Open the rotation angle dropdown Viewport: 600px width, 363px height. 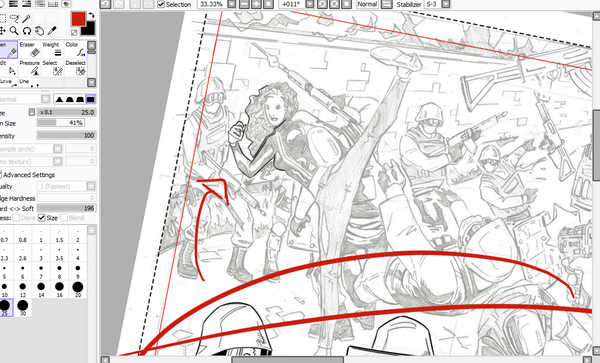(310, 4)
